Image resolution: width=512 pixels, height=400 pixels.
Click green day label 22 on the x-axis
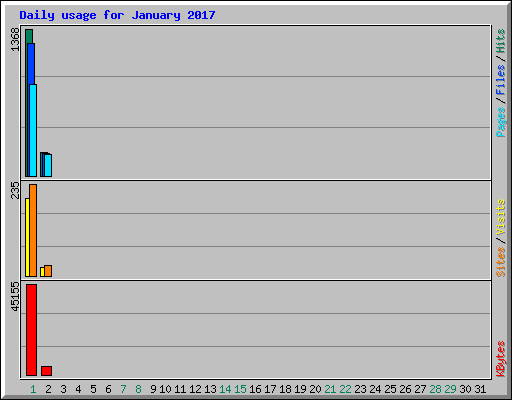(x=345, y=389)
